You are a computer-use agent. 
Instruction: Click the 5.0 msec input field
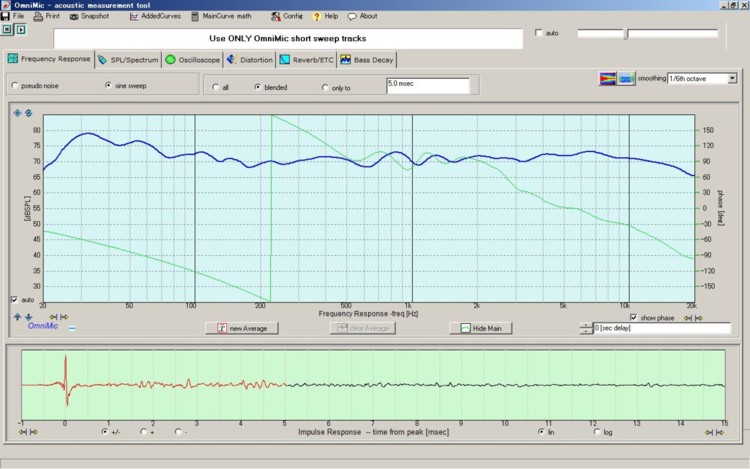click(x=428, y=86)
